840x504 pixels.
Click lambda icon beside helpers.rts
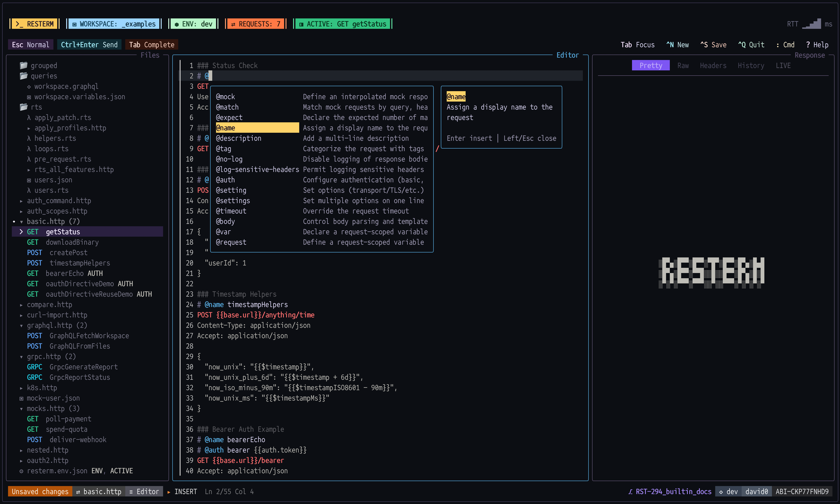coord(29,138)
